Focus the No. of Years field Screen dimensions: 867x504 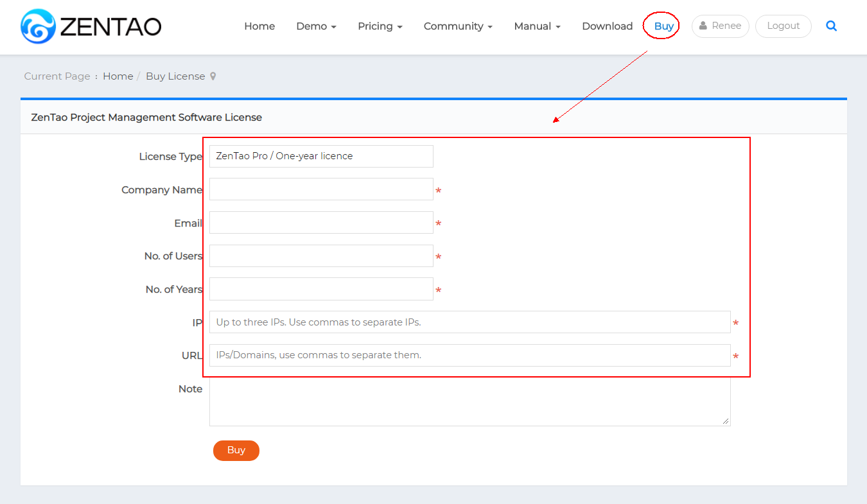tap(321, 289)
